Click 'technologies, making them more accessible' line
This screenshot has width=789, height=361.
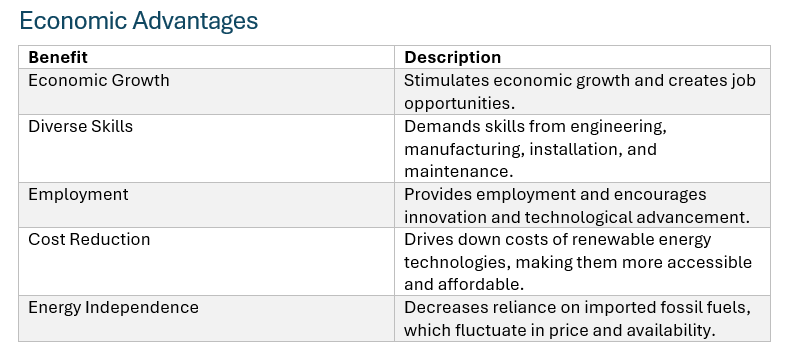pos(578,263)
